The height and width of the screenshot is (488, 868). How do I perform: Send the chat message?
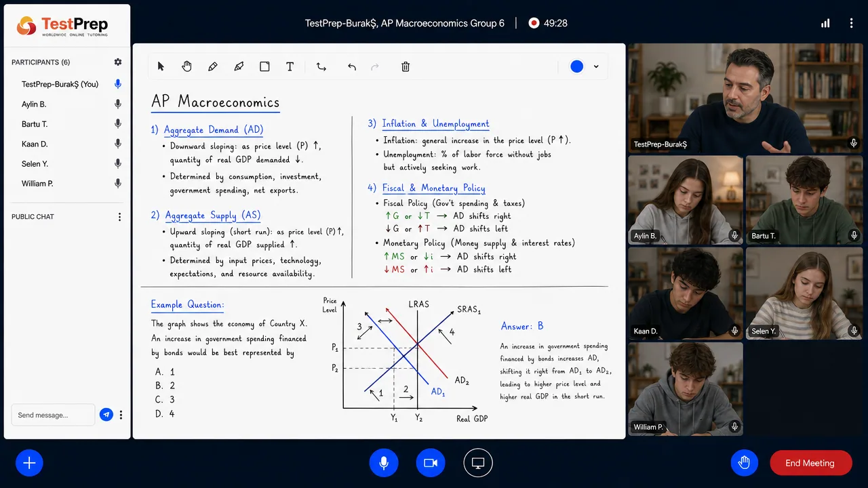point(106,415)
